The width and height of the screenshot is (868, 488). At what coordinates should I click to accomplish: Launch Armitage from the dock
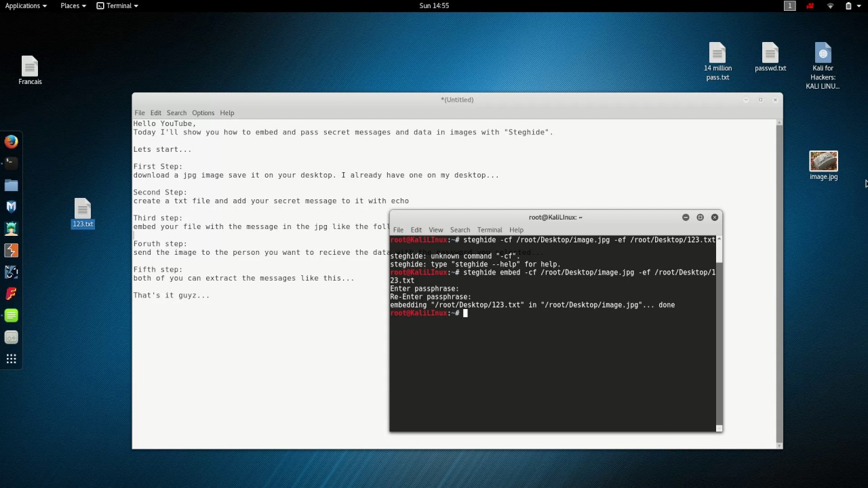coord(11,228)
